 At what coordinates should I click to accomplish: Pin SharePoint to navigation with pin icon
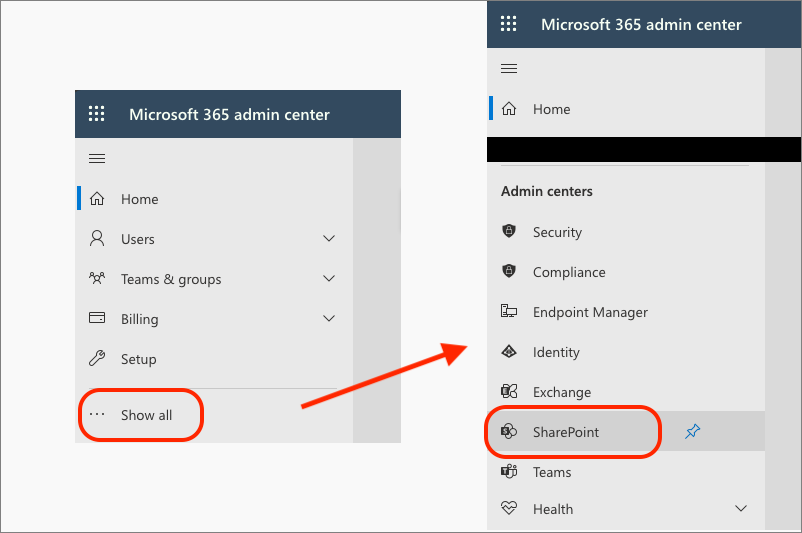point(693,431)
